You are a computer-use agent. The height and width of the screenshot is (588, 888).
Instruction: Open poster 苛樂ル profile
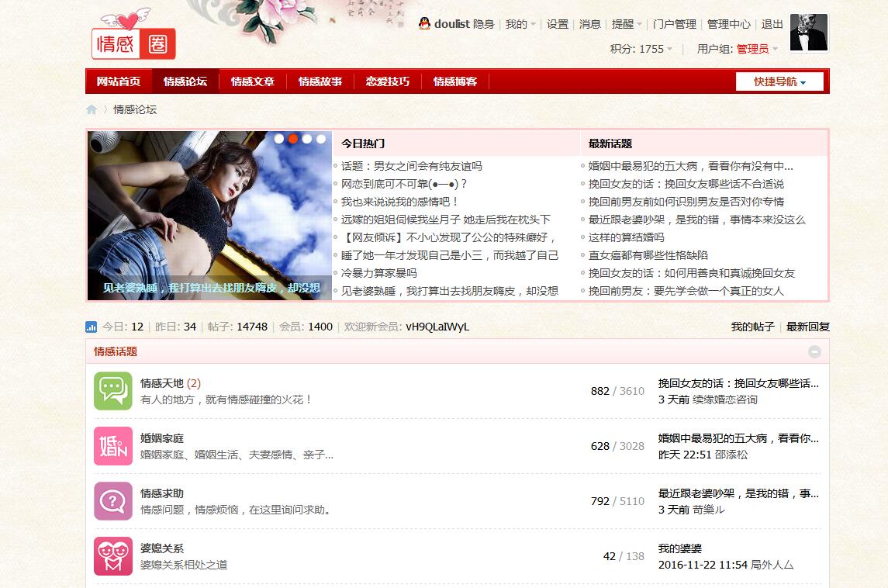tap(709, 510)
